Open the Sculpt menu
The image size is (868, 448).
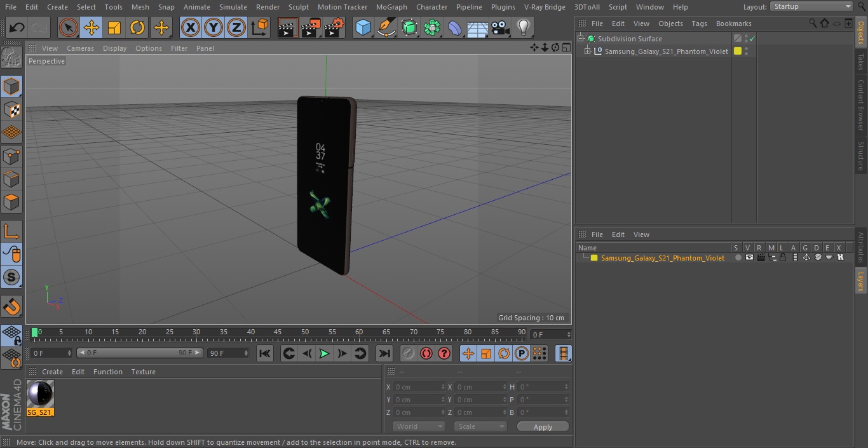pos(298,7)
